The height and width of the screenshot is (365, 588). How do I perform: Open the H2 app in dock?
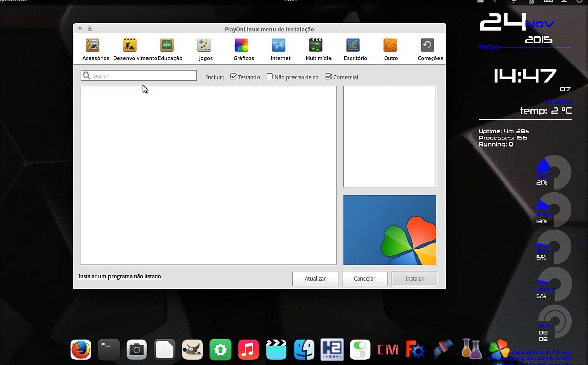(332, 350)
